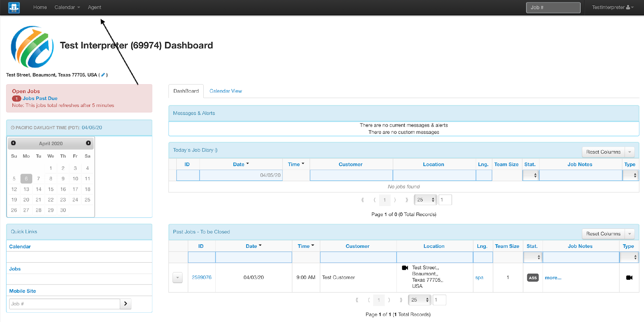Click the video camera icon in Type column
This screenshot has height=322, width=644.
(x=629, y=278)
